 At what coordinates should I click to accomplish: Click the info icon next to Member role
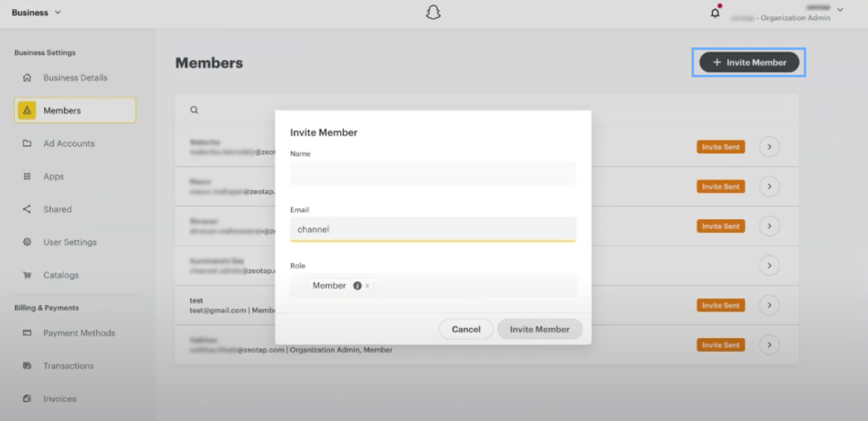pos(357,286)
